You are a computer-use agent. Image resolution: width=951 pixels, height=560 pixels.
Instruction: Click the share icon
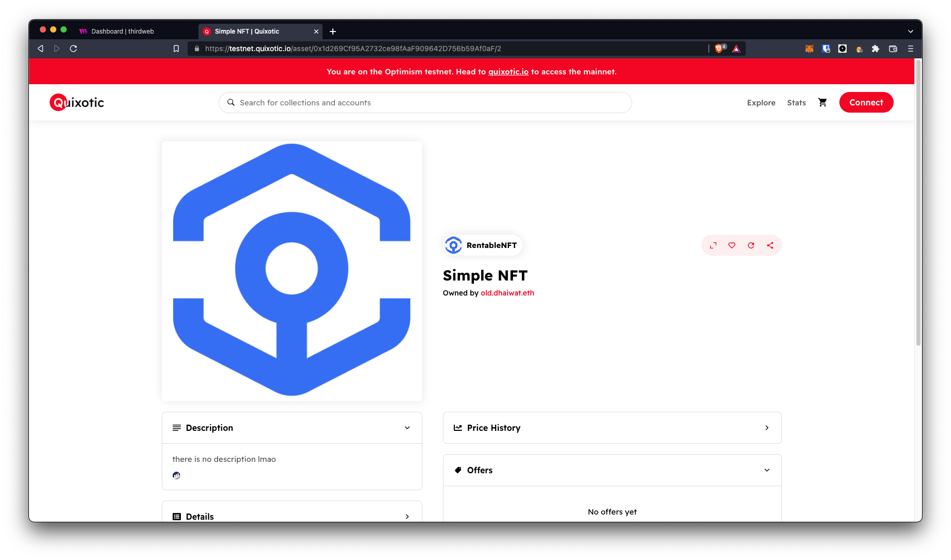770,245
